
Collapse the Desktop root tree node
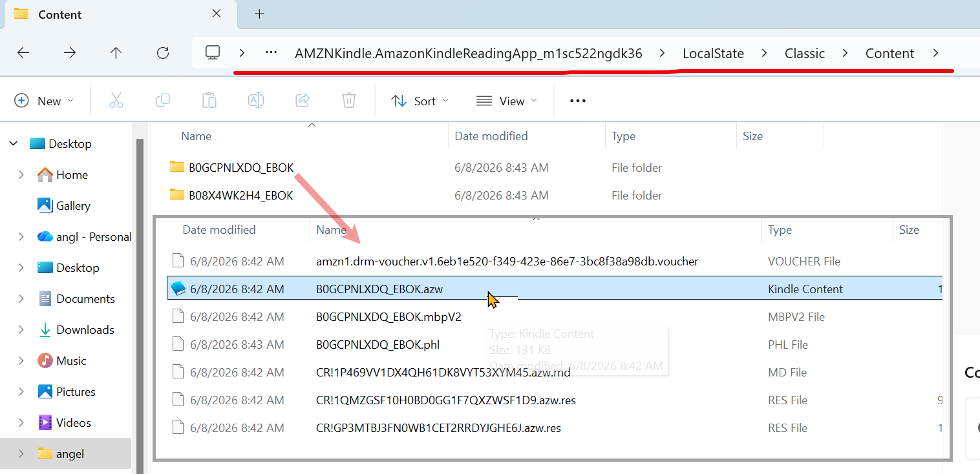click(x=14, y=144)
